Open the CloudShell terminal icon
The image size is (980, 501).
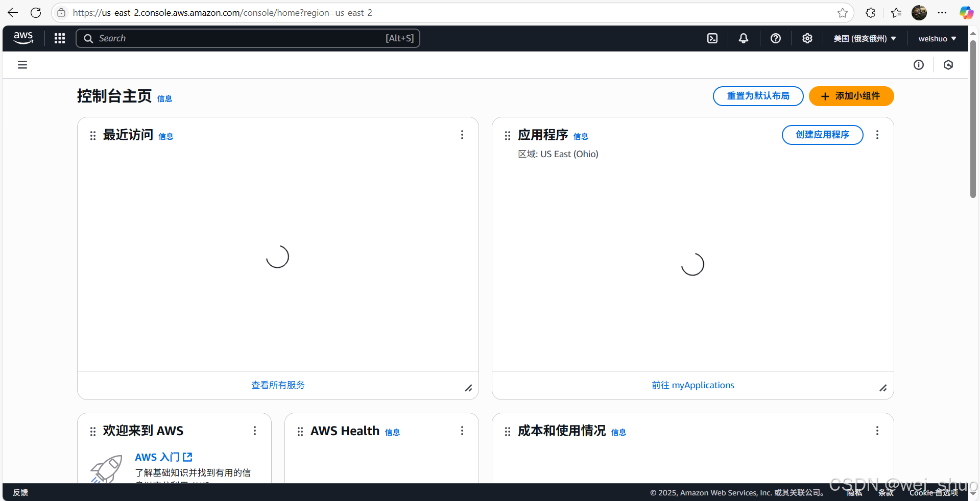712,38
